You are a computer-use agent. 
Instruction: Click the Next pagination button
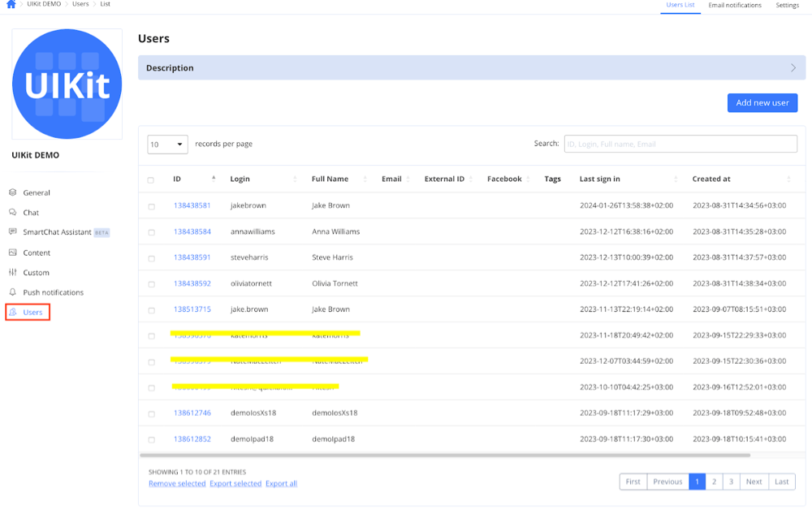coord(754,482)
